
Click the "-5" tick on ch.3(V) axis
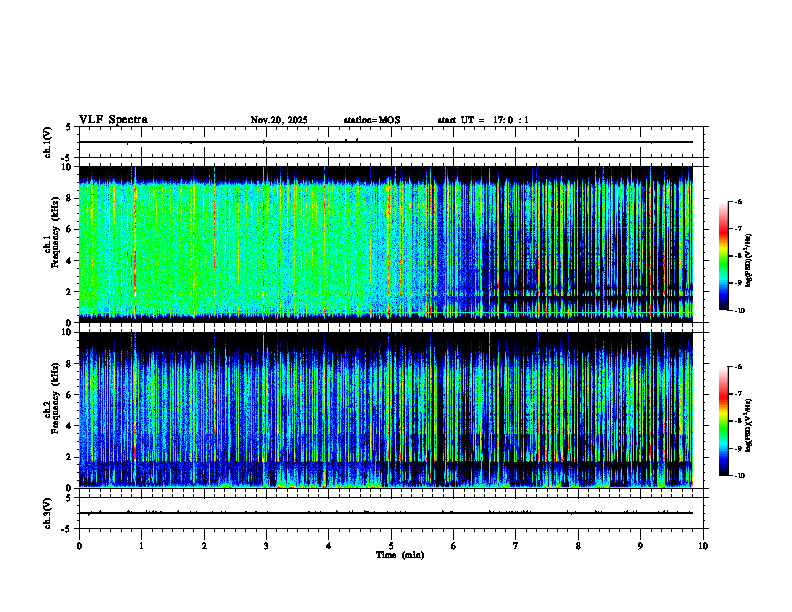tap(67, 529)
